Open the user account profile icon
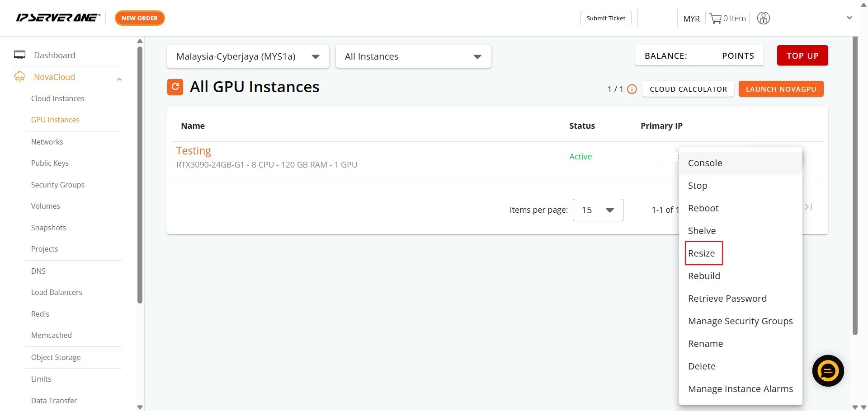868x411 pixels. 763,19
